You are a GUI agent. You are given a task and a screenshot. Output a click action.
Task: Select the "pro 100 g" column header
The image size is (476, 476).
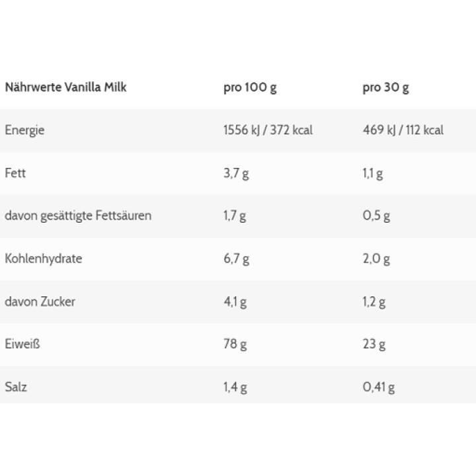250,87
